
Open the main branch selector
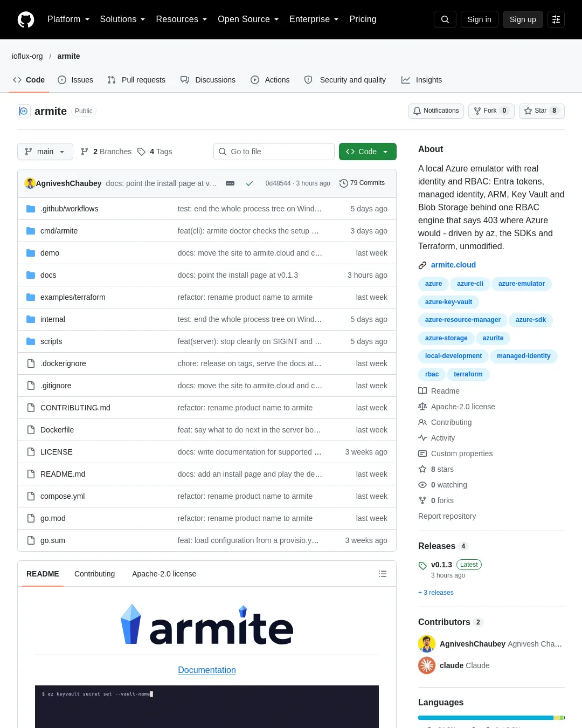(x=45, y=152)
